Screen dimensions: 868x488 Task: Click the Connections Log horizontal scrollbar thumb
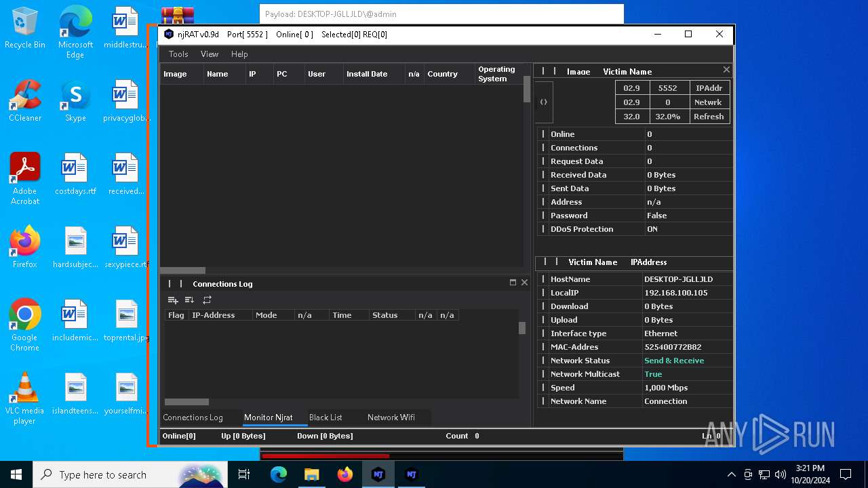(x=187, y=402)
